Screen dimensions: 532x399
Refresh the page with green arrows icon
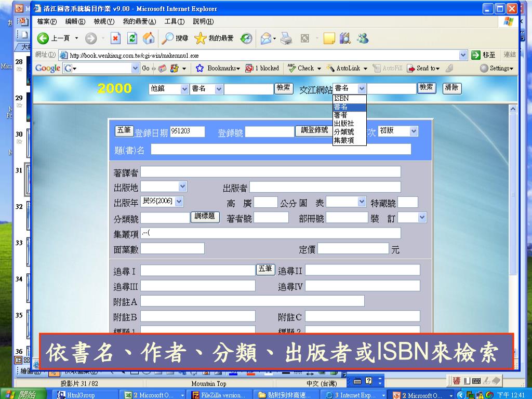pos(132,38)
